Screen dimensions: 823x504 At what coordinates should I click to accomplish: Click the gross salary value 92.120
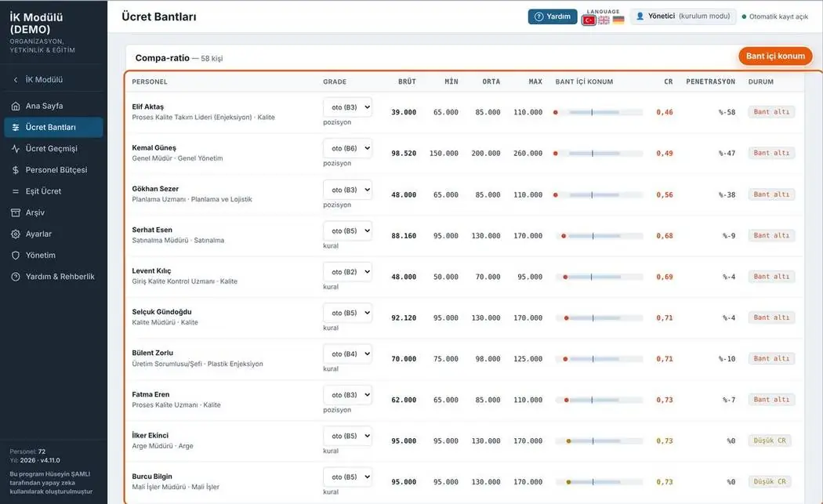[404, 318]
